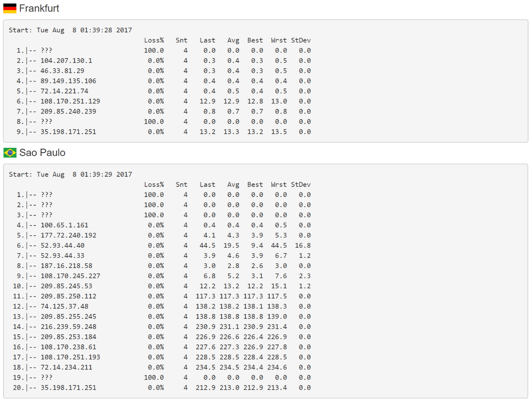
Task: Click IP 108.170.251.193 in Sao Paulo trace
Action: [x=70, y=357]
